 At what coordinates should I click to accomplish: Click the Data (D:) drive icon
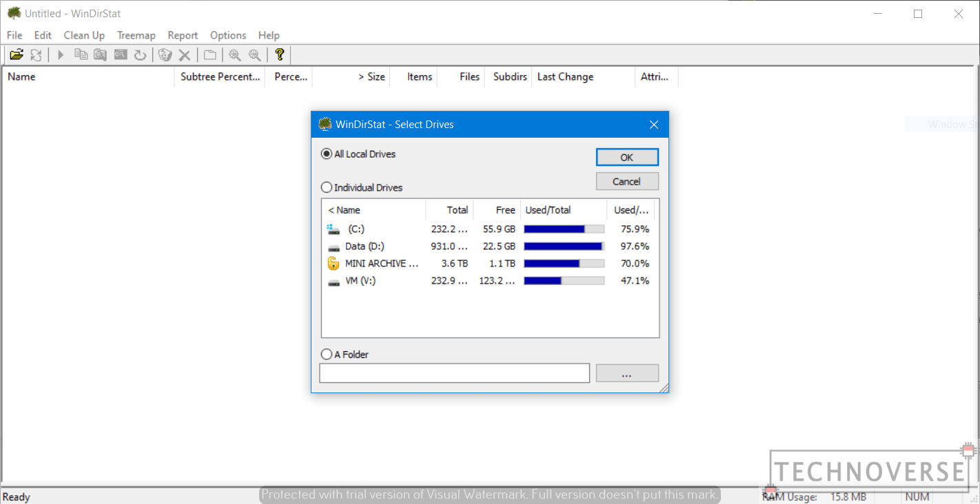click(334, 246)
